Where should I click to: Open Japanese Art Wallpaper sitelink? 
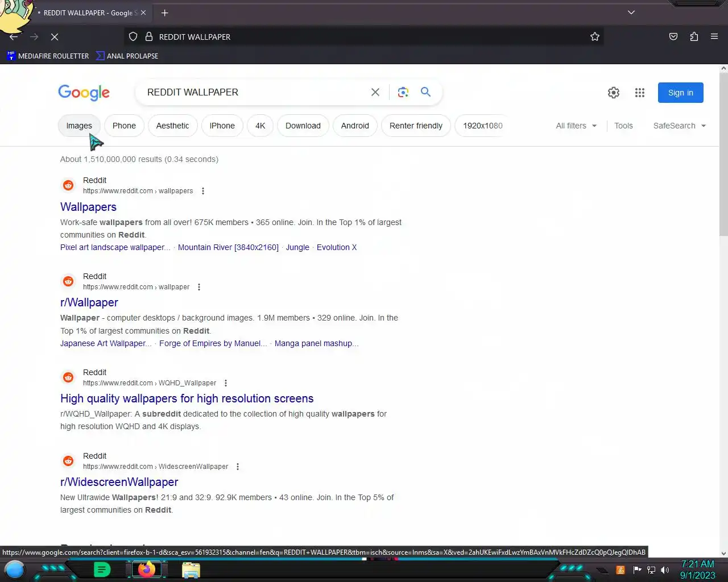[x=106, y=343]
